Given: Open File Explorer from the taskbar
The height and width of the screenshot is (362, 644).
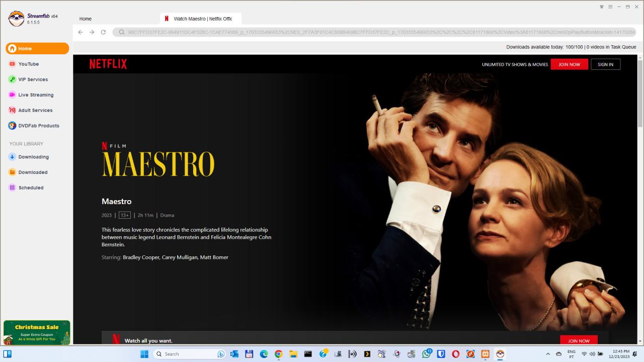Looking at the screenshot, I should (x=293, y=354).
